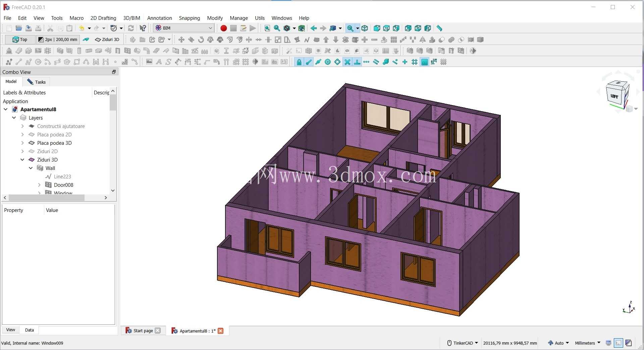
Task: Toggle Snap Center circle
Action: click(x=328, y=62)
